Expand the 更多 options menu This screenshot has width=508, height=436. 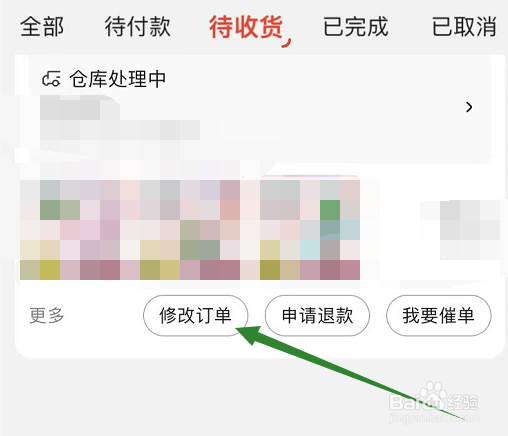tap(46, 315)
